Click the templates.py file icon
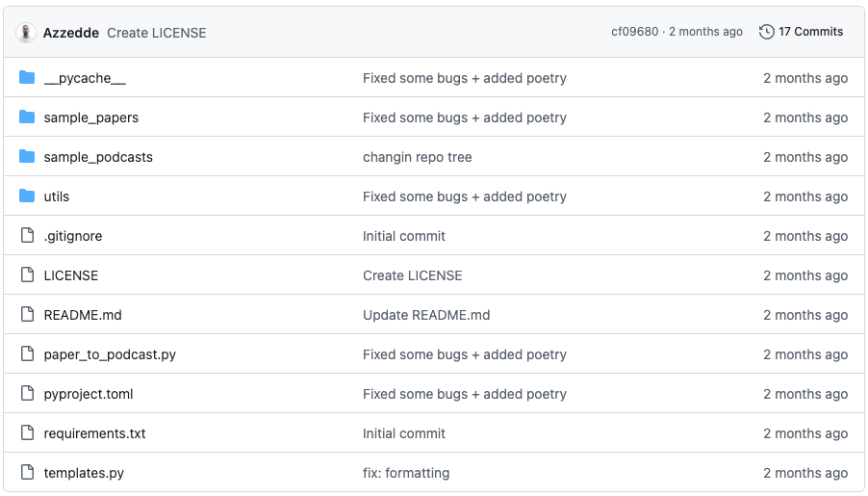868x496 pixels. (27, 472)
